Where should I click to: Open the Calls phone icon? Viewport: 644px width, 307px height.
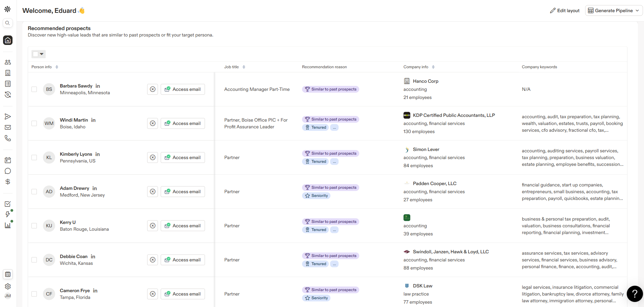pyautogui.click(x=8, y=138)
